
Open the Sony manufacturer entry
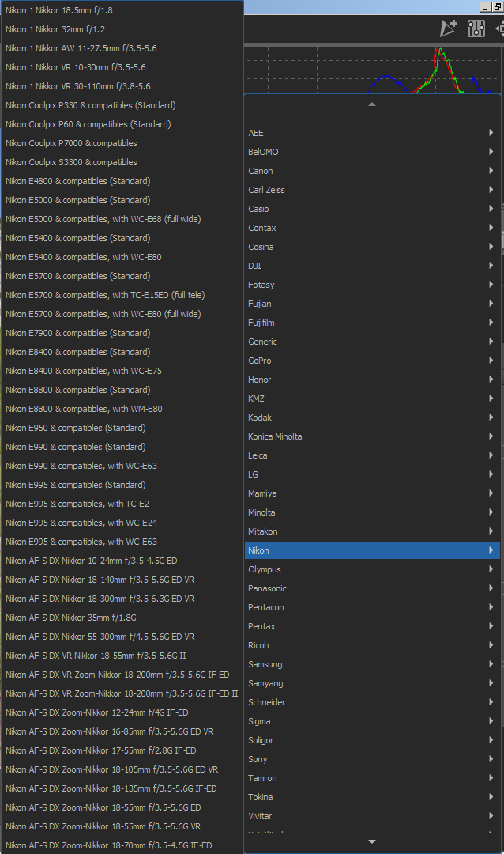click(x=372, y=758)
